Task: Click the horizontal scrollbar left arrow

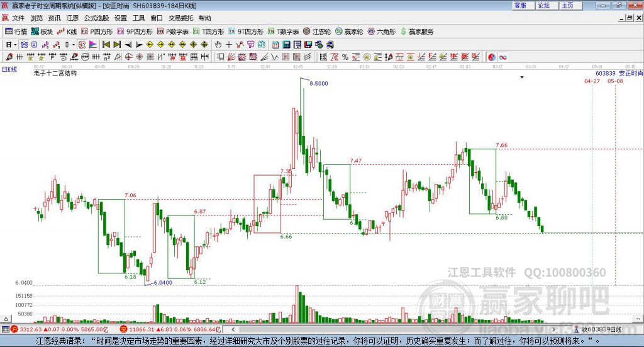Action: (x=233, y=329)
